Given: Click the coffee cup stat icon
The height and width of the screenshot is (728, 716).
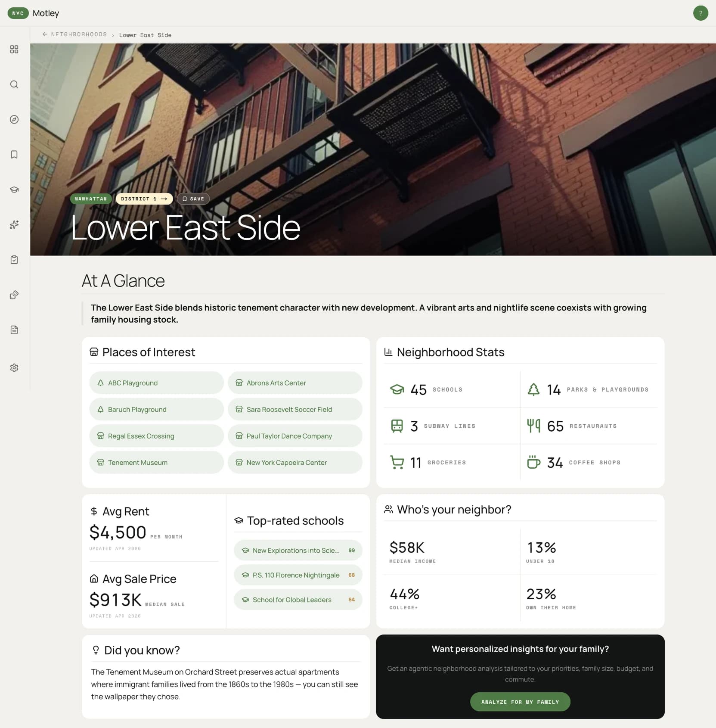Looking at the screenshot, I should point(533,462).
